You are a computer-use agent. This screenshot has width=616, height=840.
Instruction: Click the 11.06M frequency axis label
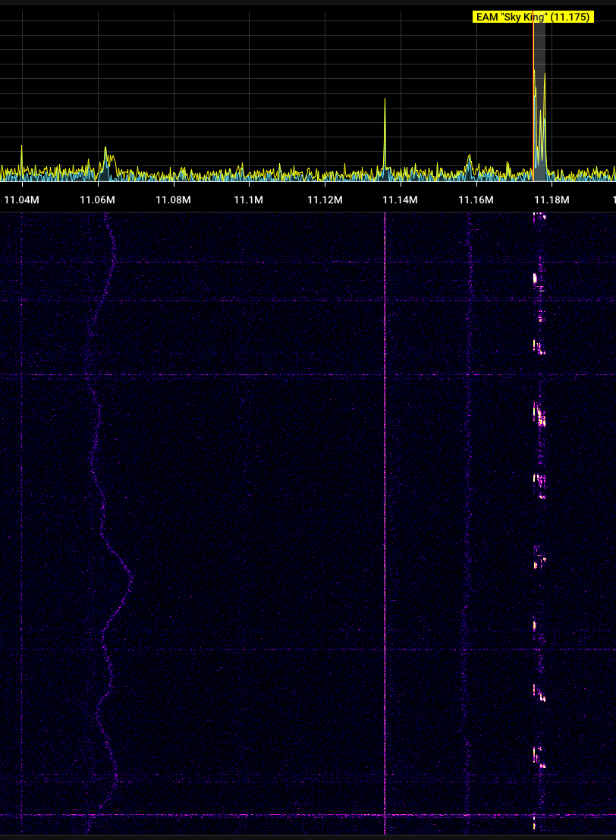point(97,200)
